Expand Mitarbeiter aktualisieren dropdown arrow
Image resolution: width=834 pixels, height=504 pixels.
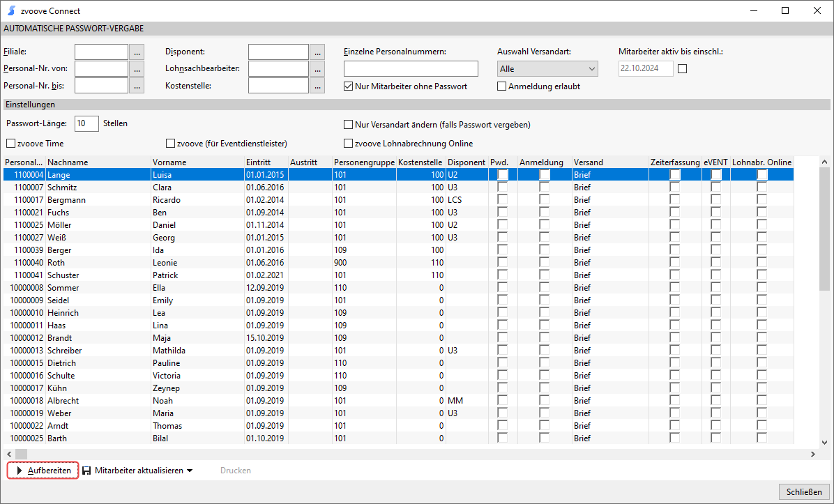coord(190,471)
